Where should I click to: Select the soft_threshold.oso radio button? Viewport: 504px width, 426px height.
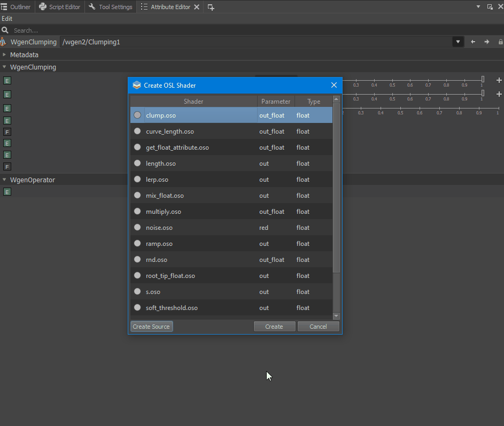click(137, 308)
